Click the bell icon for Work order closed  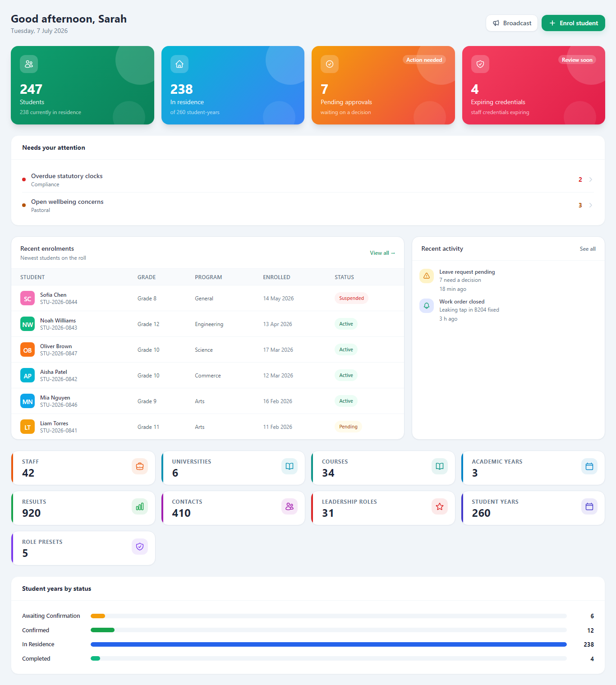point(427,305)
